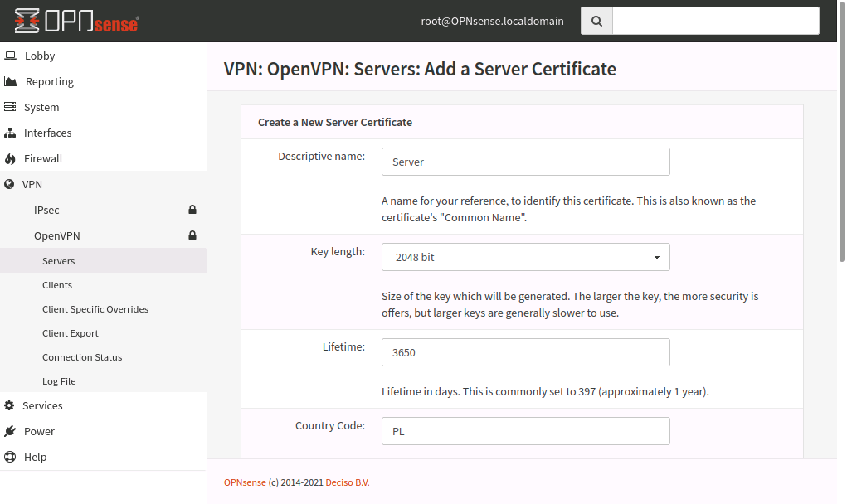
Task: Click the Services gear icon
Action: tap(10, 405)
